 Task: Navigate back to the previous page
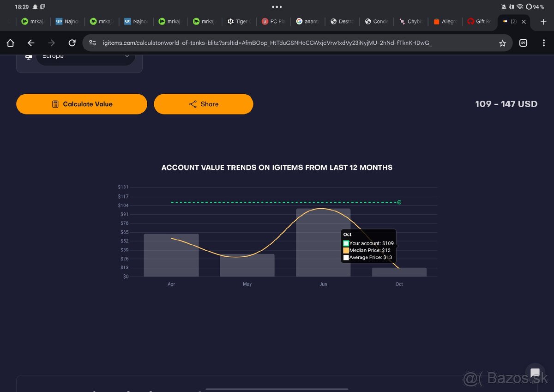coord(31,43)
